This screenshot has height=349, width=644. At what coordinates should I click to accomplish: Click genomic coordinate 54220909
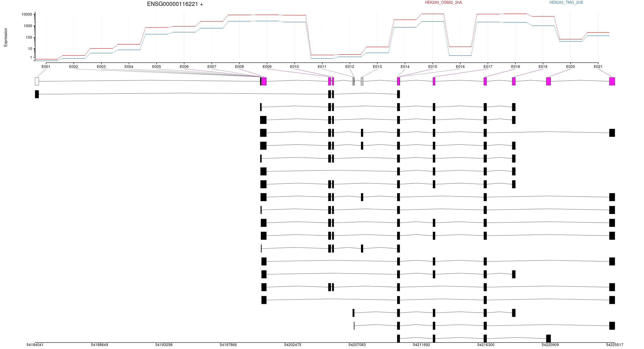pos(550,345)
